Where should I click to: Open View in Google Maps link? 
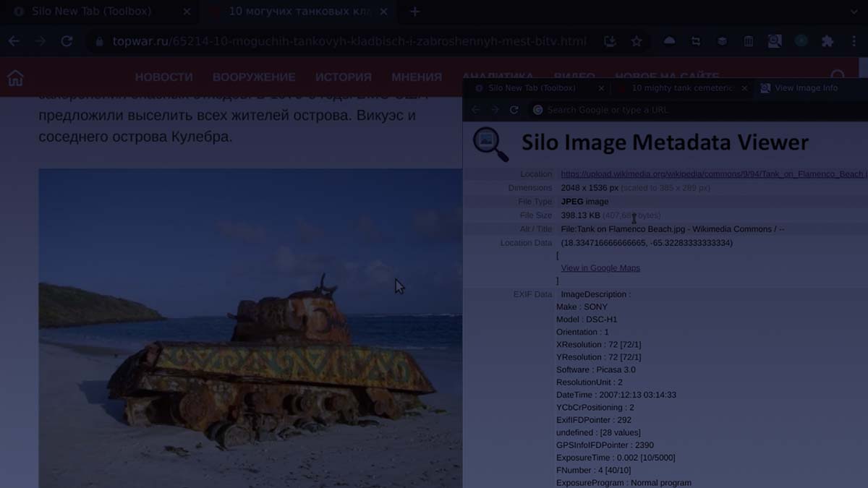[600, 268]
